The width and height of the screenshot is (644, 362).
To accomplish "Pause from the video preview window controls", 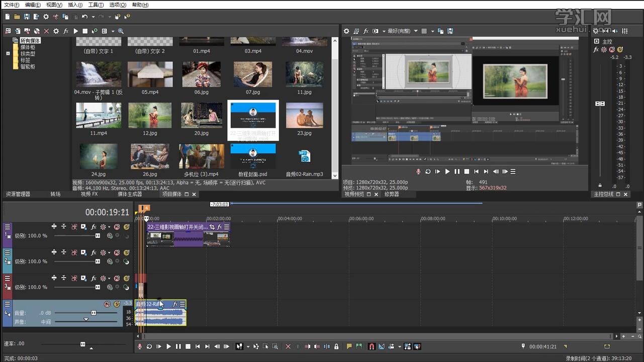I will [x=457, y=171].
